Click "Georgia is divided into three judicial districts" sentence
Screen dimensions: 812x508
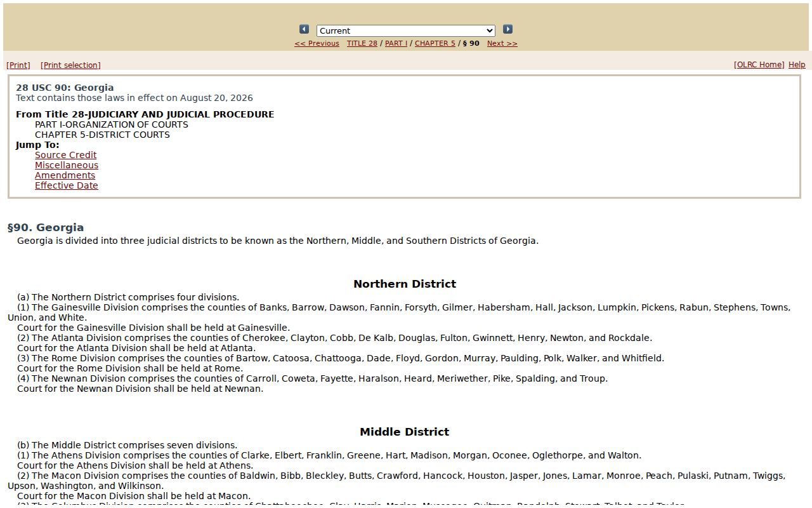278,241
